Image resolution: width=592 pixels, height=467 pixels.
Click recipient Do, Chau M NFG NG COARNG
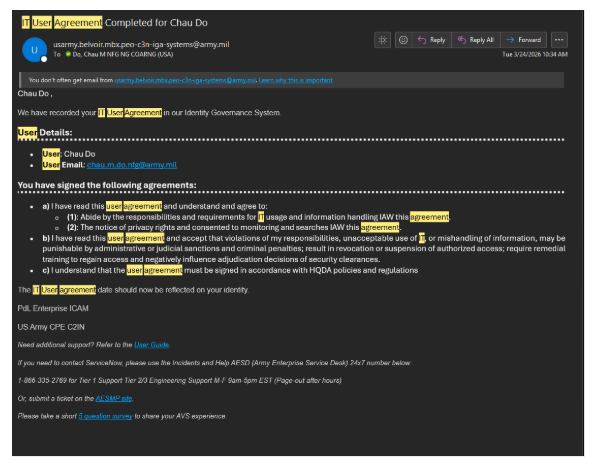123,54
